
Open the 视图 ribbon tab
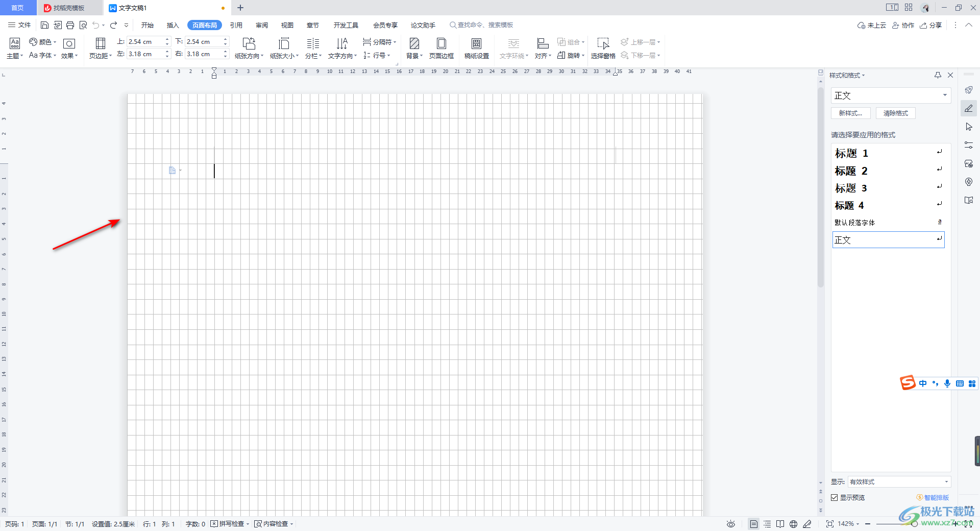pyautogui.click(x=287, y=25)
